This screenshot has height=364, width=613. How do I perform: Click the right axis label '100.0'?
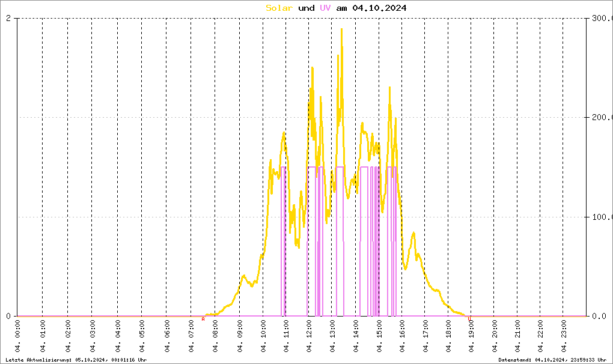pos(602,217)
